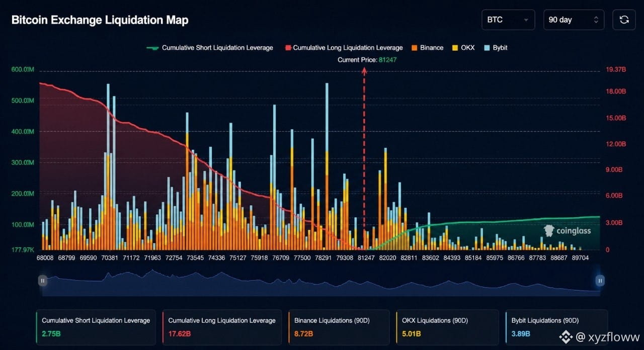The width and height of the screenshot is (644, 350).
Task: Click the range navigator mini chart
Action: click(321, 283)
